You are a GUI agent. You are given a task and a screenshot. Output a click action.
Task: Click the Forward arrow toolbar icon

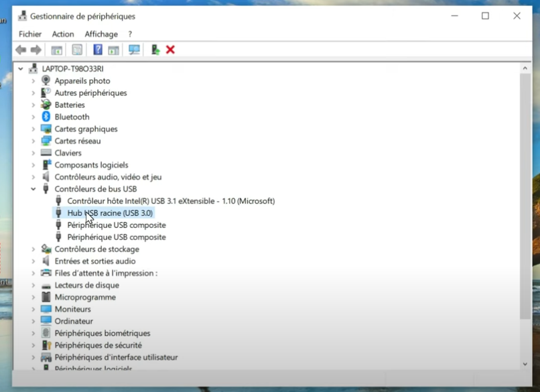(36, 50)
